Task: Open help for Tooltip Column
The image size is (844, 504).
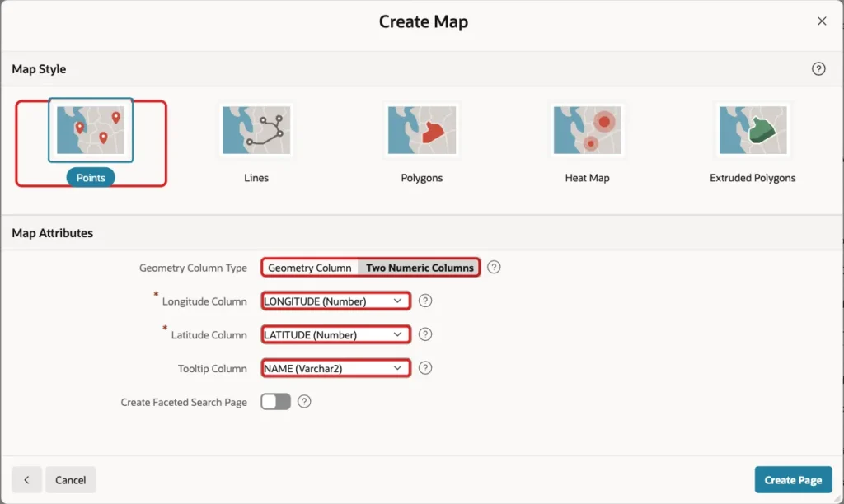Action: pyautogui.click(x=425, y=368)
